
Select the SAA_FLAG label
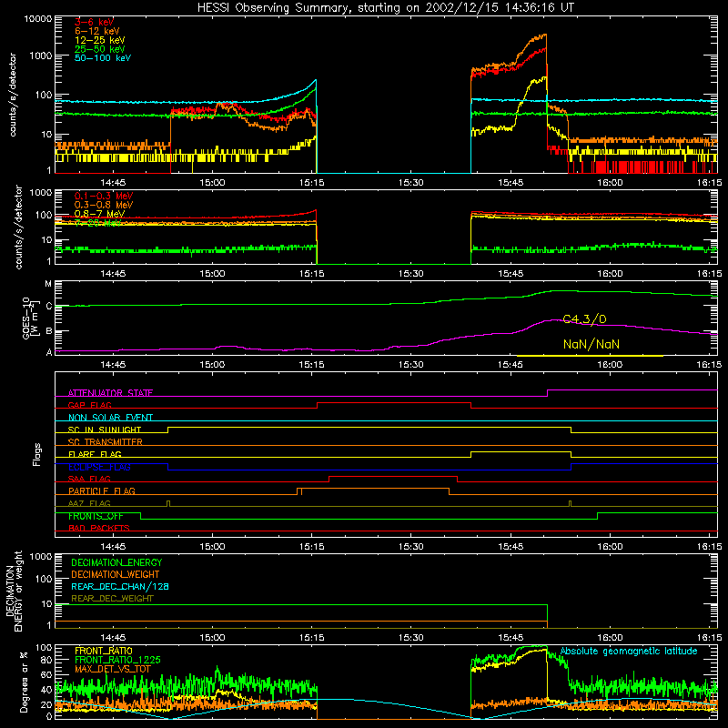click(x=89, y=479)
